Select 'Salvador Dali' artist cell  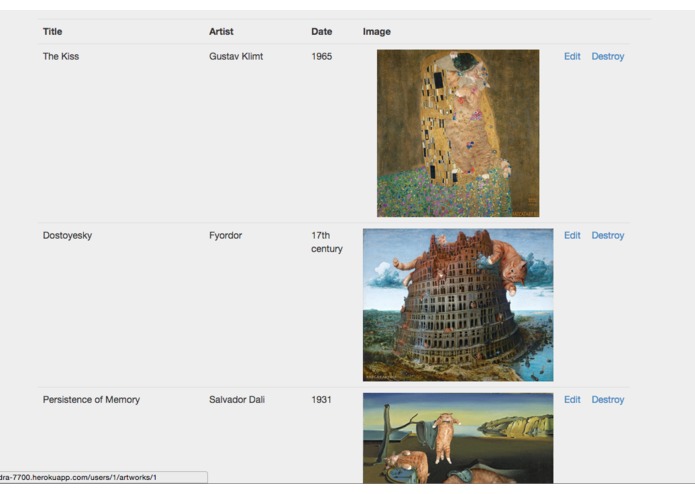(237, 400)
